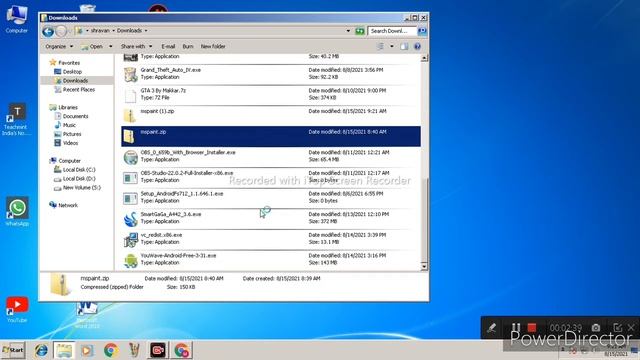Expand the views options dropdown arrow
The width and height of the screenshot is (640, 360).
pos(392,47)
